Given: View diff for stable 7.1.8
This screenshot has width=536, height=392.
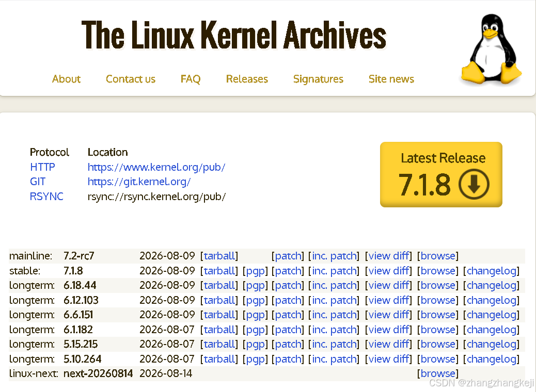Looking at the screenshot, I should tap(388, 271).
